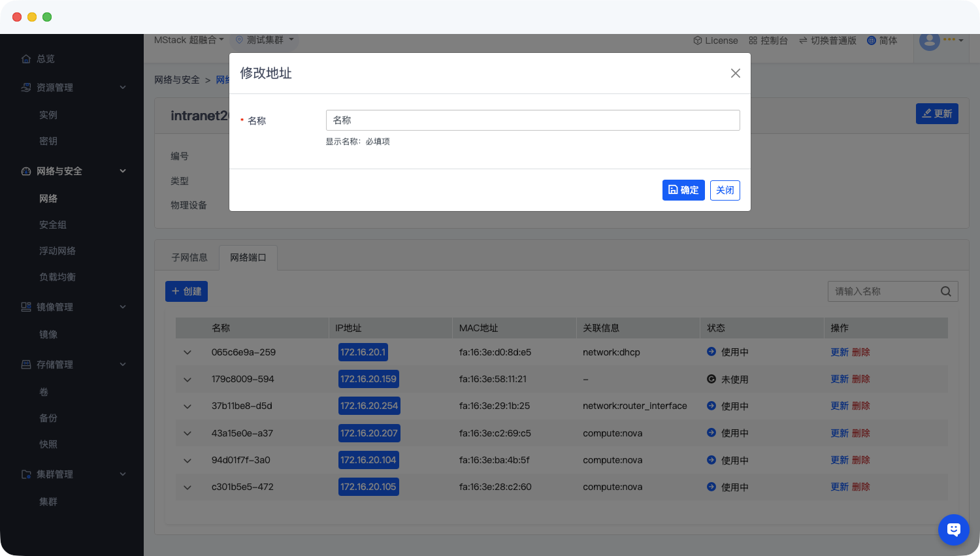Click the search magnifier icon
Screen dimensions: 980x556
tap(945, 291)
